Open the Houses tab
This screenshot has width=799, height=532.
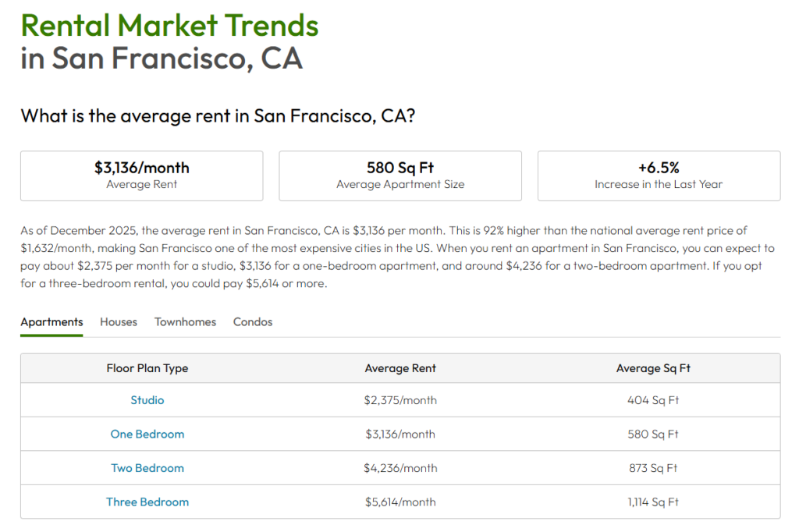(x=118, y=321)
